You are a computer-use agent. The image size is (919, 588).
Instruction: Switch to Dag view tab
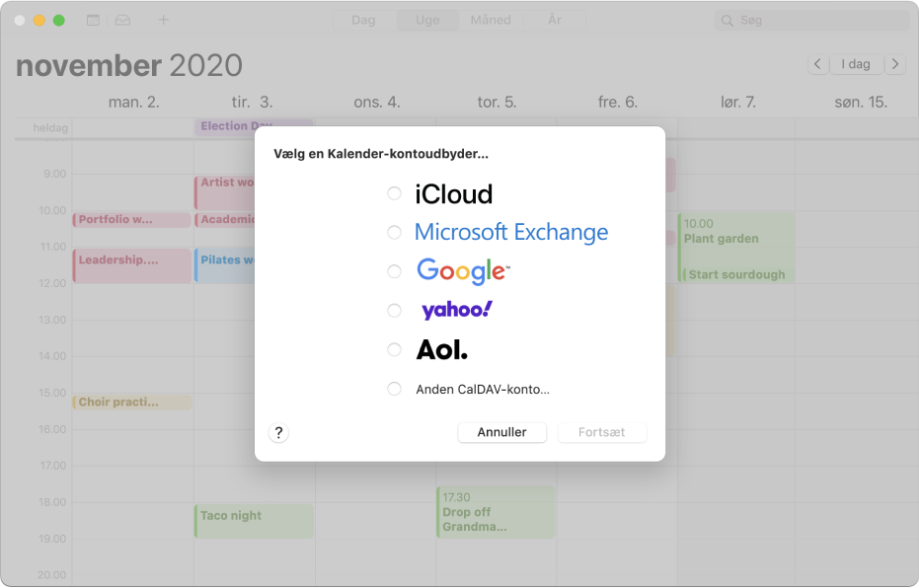pos(363,21)
